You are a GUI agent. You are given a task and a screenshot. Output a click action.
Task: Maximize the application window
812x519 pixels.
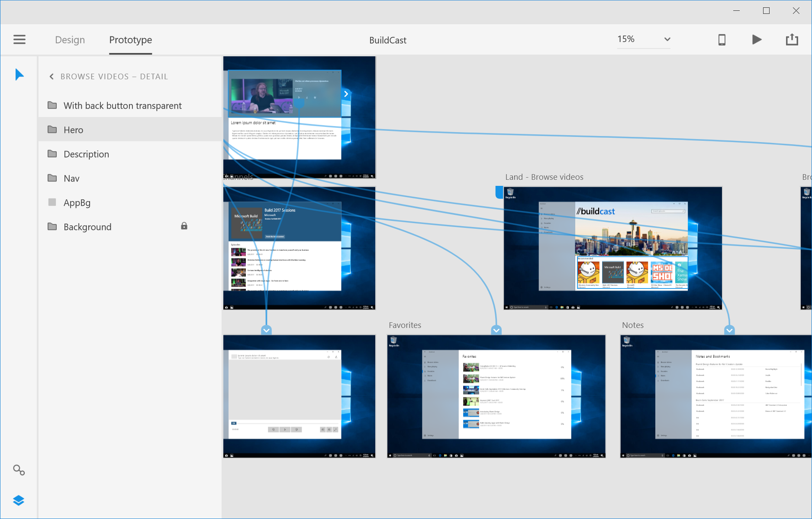coord(766,11)
